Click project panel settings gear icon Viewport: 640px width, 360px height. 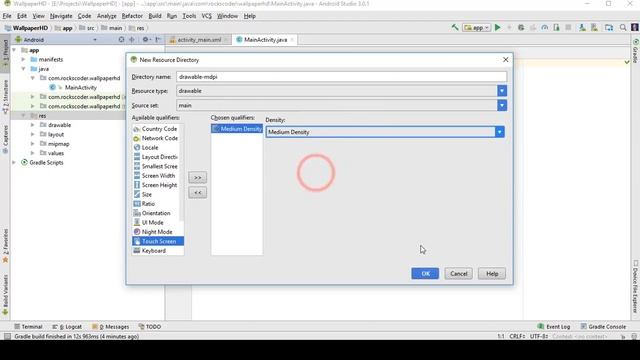145,40
